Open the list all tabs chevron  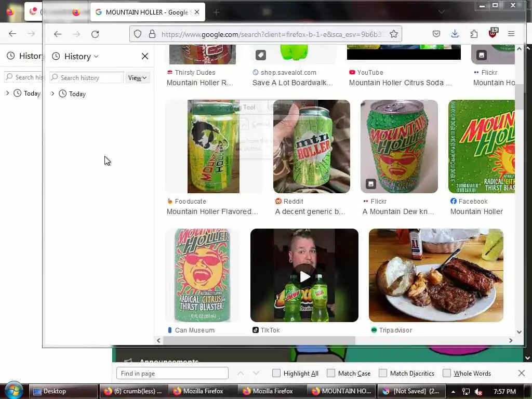[442, 12]
